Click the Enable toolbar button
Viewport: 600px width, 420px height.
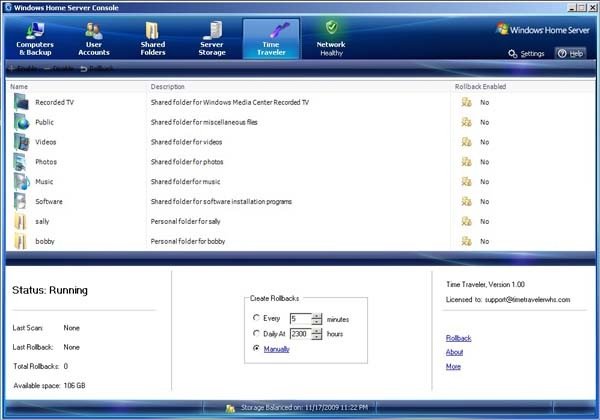click(x=23, y=69)
